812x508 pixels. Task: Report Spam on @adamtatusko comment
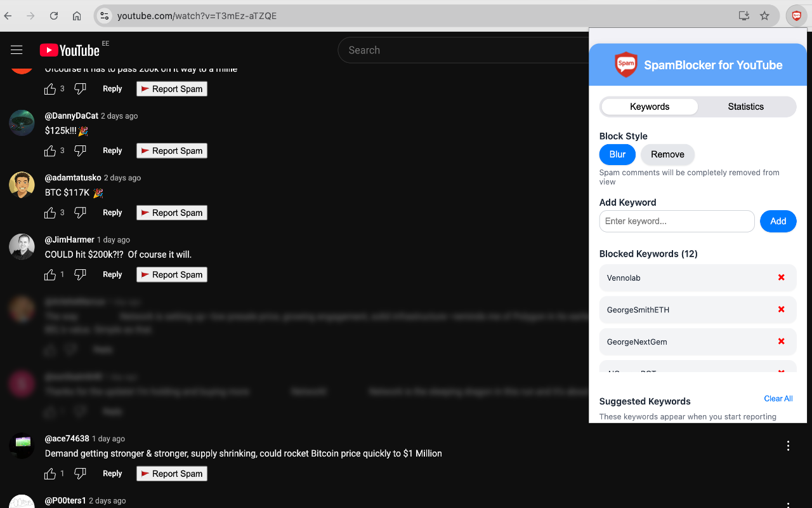pos(172,213)
